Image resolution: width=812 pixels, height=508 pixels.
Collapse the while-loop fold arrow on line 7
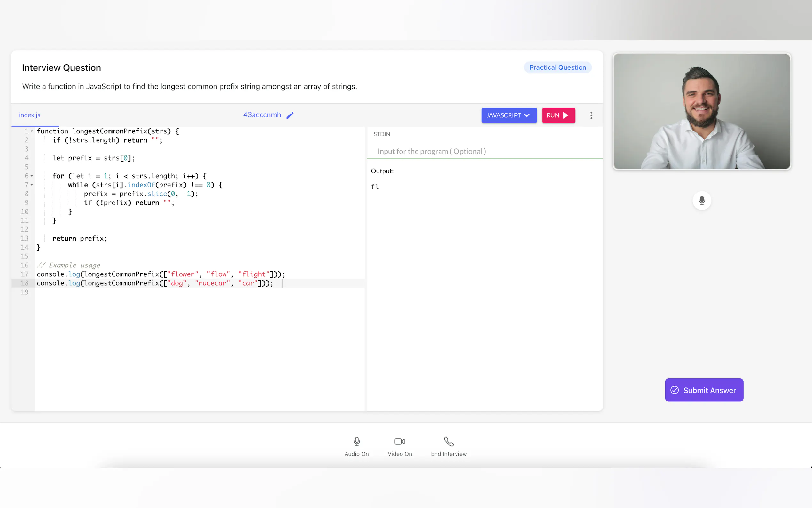click(x=32, y=185)
